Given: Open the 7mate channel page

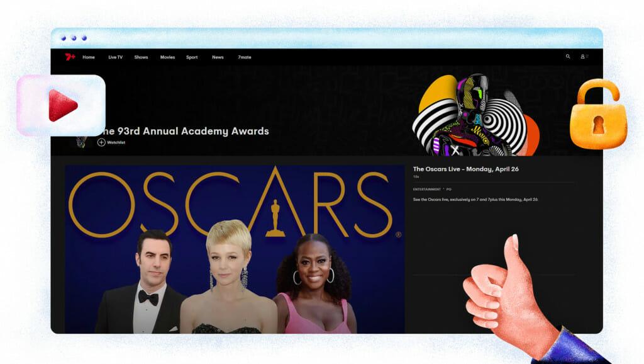Looking at the screenshot, I should (245, 57).
